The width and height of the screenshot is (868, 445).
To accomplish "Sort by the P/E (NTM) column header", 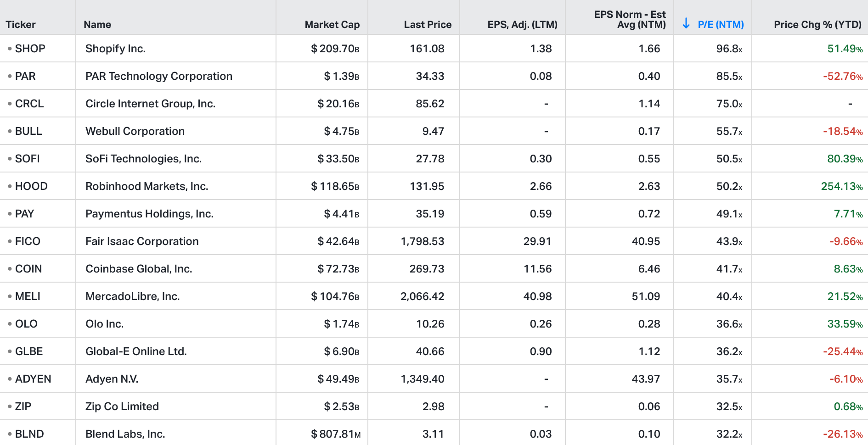I will pos(721,25).
